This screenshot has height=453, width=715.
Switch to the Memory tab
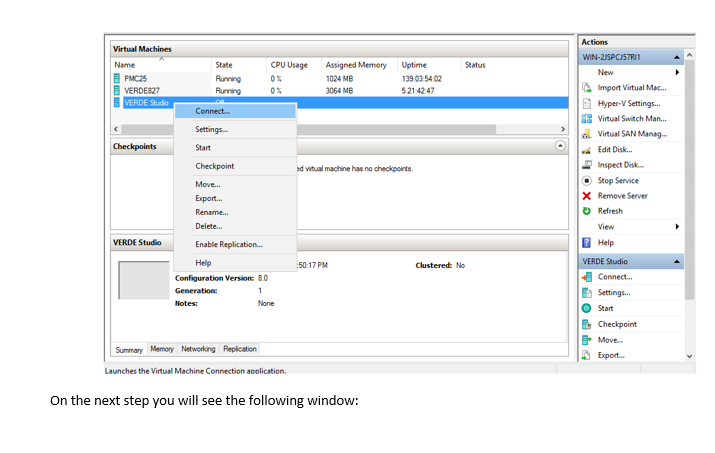[162, 349]
